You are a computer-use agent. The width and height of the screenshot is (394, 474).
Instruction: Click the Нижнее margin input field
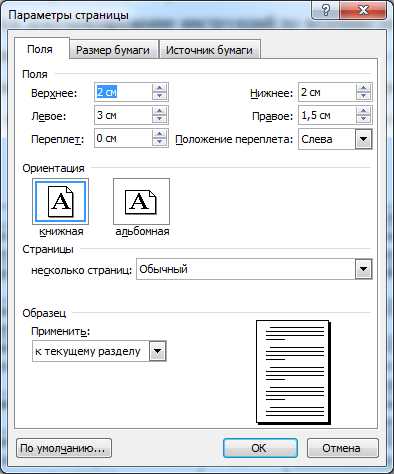327,92
